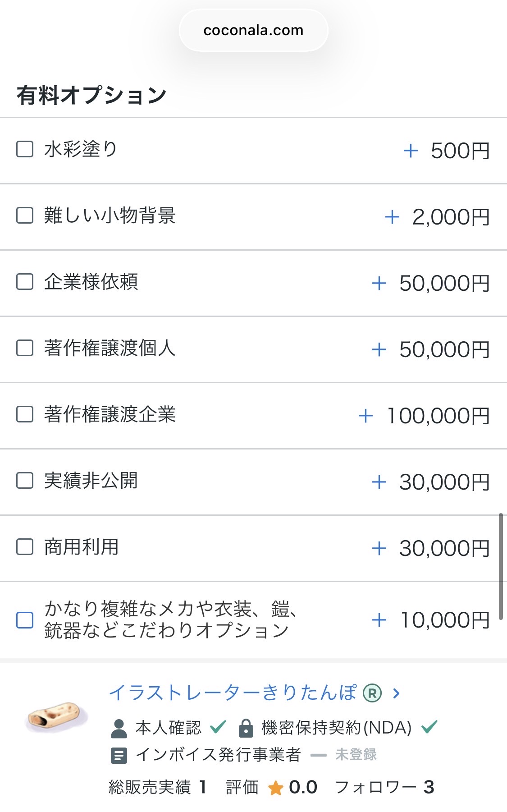
Task: Click the インボイス発行事業者 document icon
Action: pos(119,755)
